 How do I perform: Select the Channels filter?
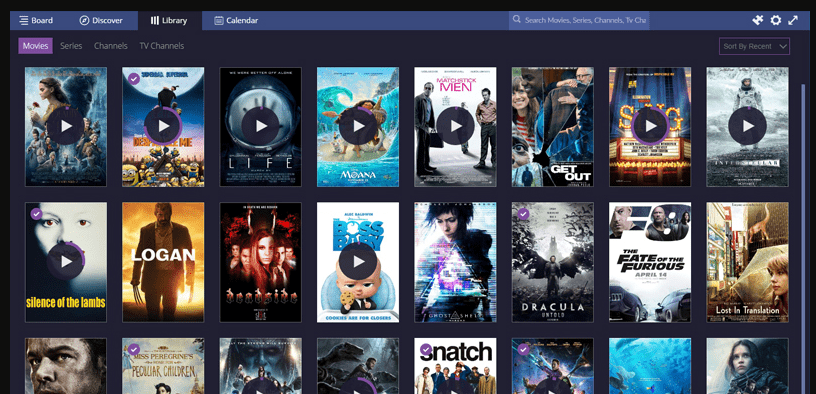click(x=111, y=46)
